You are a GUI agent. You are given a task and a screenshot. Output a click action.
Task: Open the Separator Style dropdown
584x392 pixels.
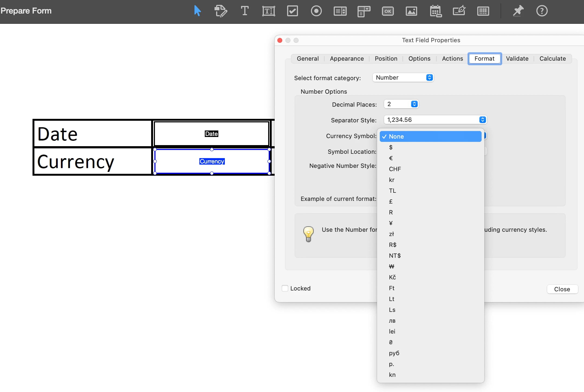point(435,120)
